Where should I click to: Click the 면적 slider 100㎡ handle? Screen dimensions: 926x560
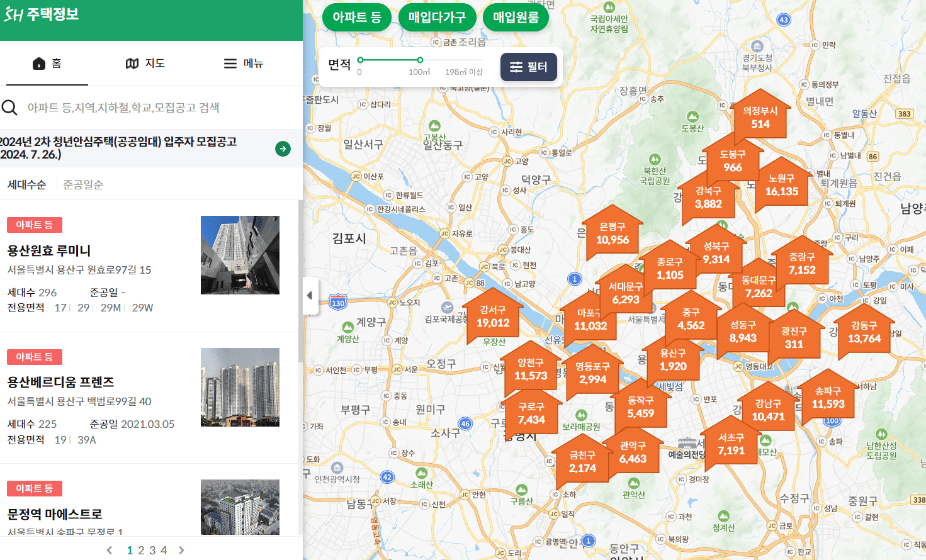(419, 60)
